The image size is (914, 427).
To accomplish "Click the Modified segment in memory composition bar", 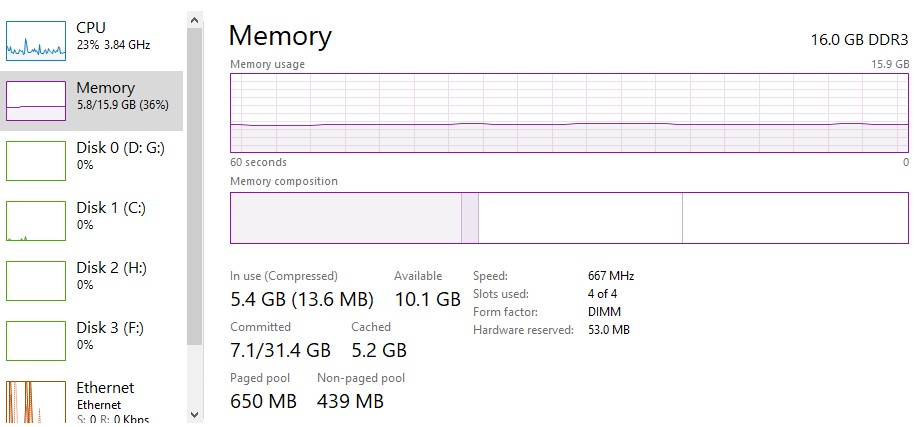I will (x=470, y=217).
